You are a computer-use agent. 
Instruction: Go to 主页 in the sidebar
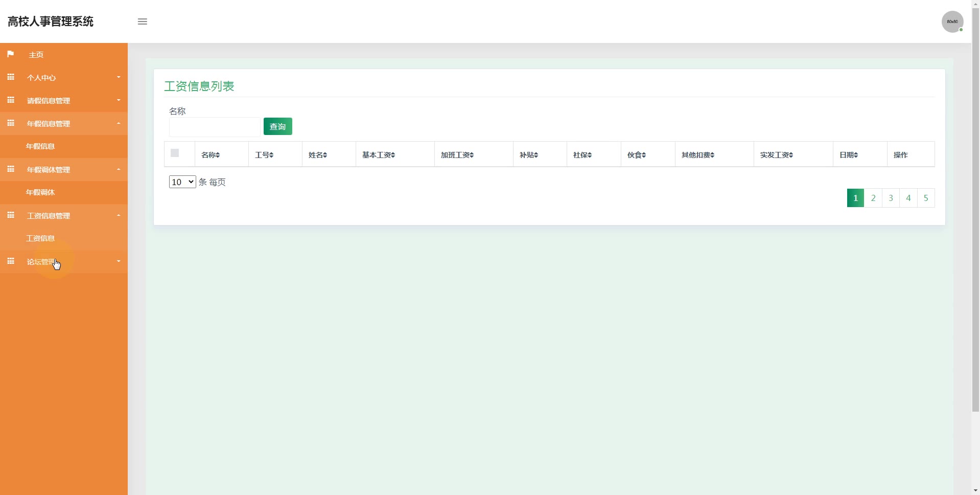[x=36, y=55]
